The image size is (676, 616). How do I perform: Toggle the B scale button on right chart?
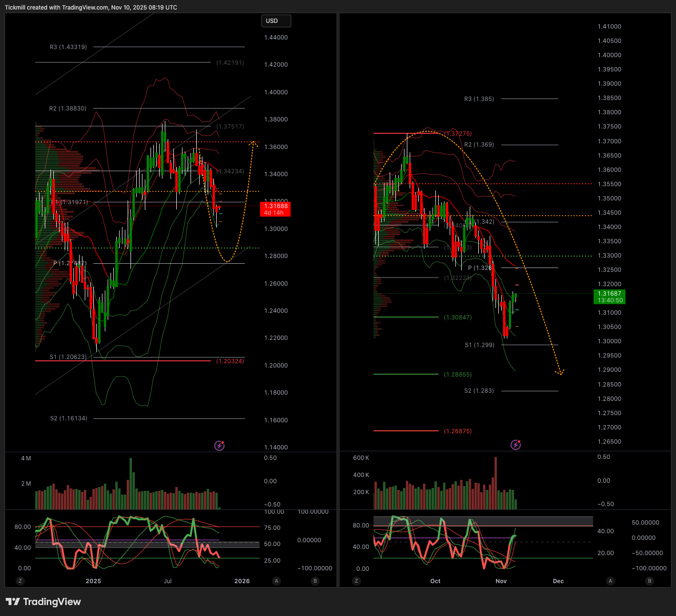(649, 581)
